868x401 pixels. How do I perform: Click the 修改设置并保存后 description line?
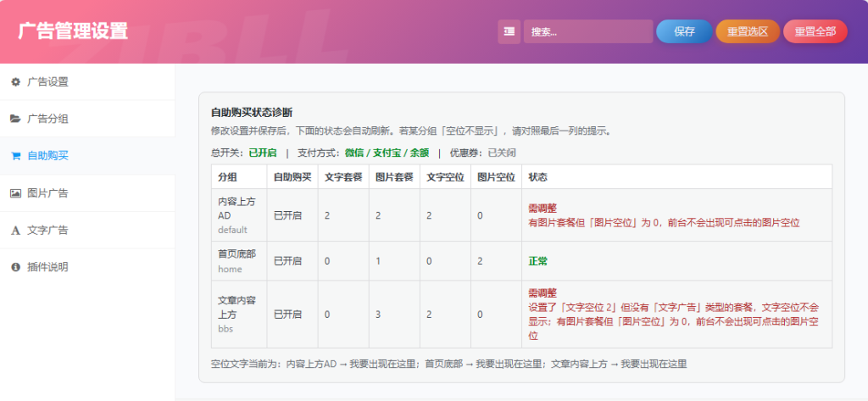pyautogui.click(x=411, y=131)
